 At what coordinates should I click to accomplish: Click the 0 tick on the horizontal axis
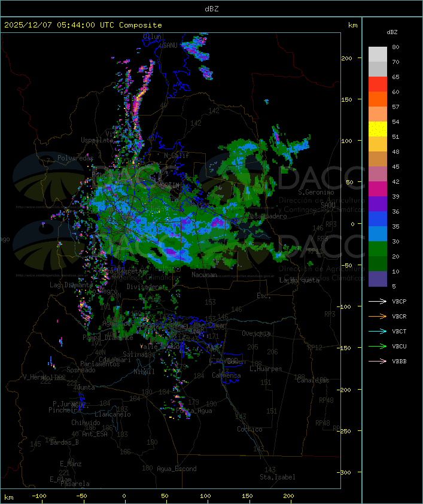[x=124, y=496]
